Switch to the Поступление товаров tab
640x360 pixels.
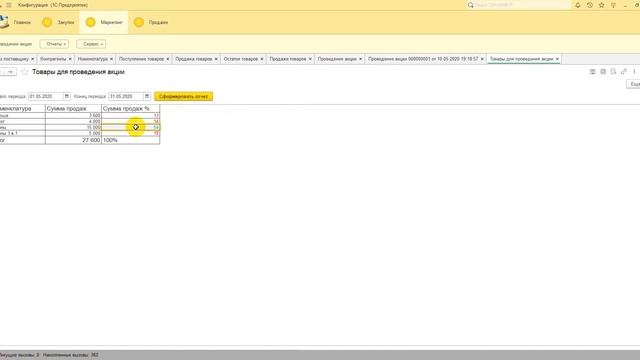[x=141, y=59]
